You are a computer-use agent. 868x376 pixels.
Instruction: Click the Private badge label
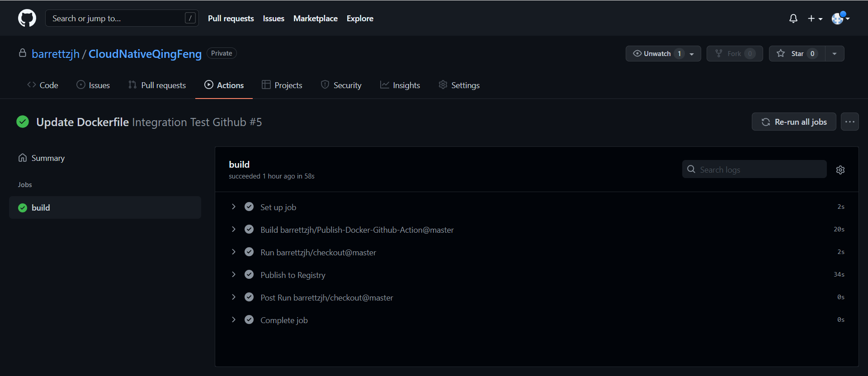(x=222, y=53)
